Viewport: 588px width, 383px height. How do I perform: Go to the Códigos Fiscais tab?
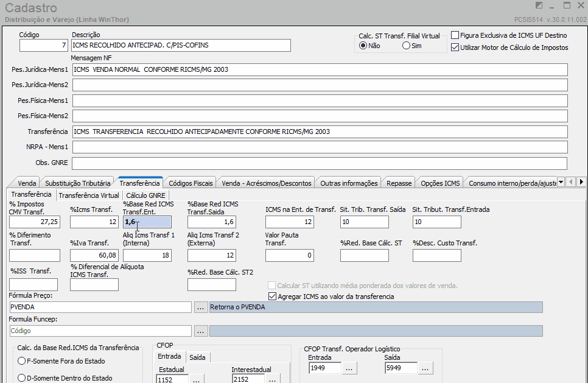[x=191, y=183]
